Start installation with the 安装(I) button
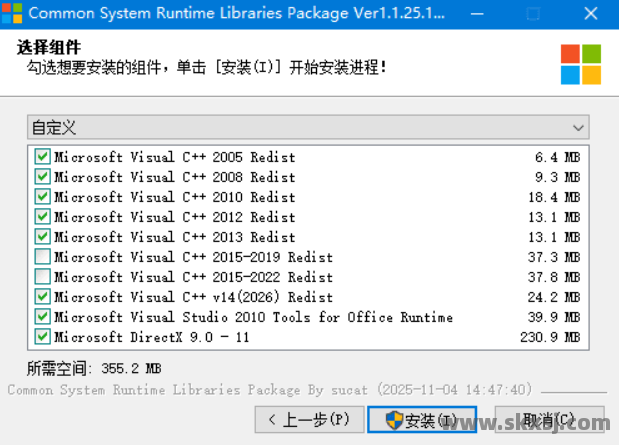This screenshot has width=619, height=445. [x=421, y=420]
